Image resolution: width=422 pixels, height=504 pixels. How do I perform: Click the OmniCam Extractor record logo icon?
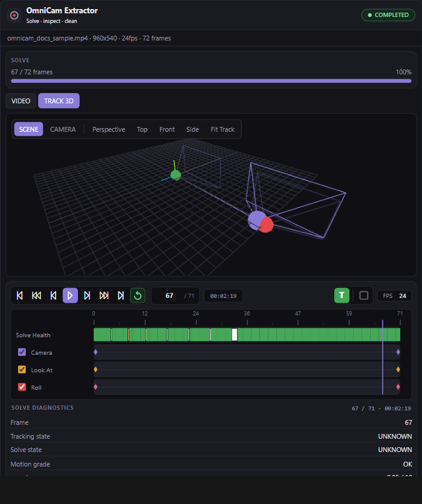pyautogui.click(x=14, y=15)
